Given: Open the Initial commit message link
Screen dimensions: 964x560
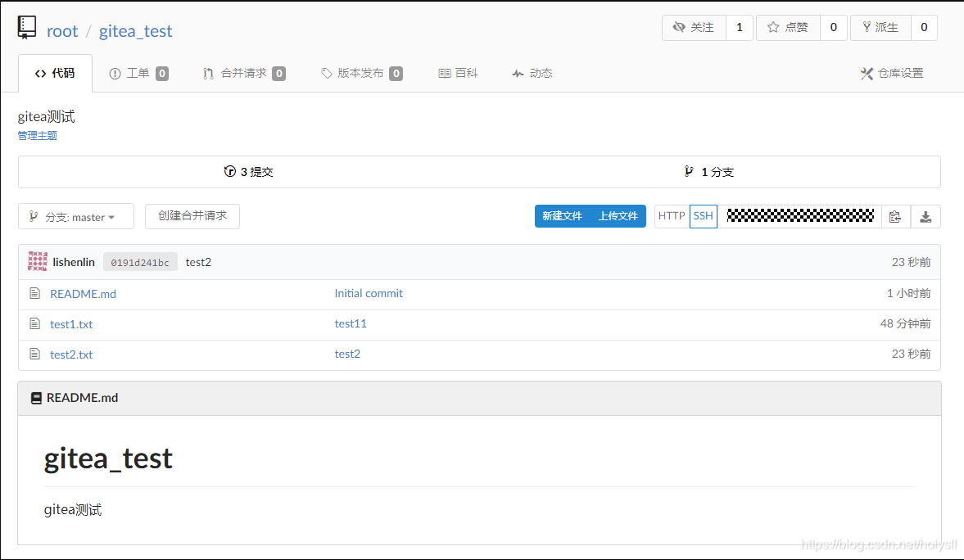Looking at the screenshot, I should (369, 293).
